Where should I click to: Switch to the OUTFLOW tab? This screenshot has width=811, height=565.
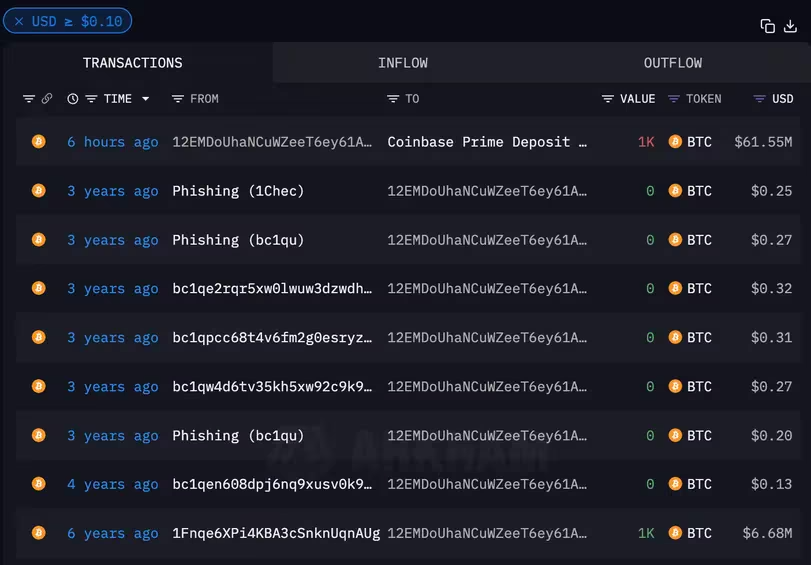point(673,63)
